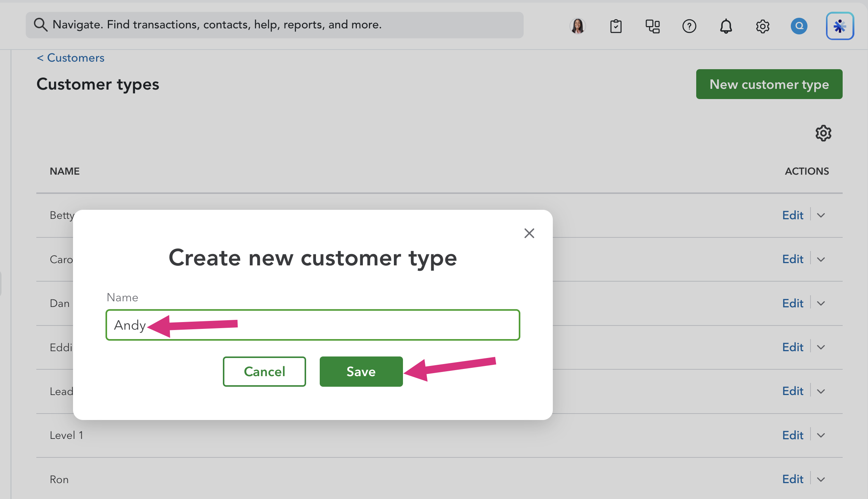Click the NAME column header
Image resolution: width=868 pixels, height=499 pixels.
point(65,171)
